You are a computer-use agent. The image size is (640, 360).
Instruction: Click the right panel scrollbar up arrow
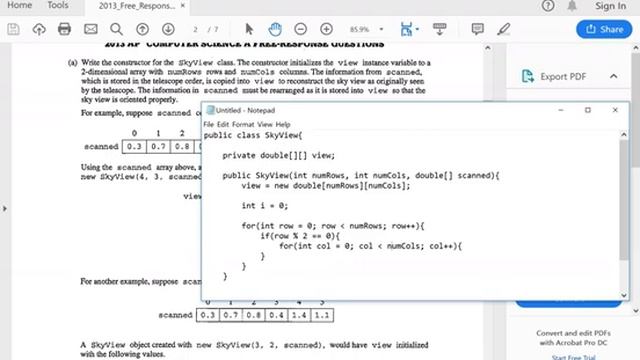(636, 48)
